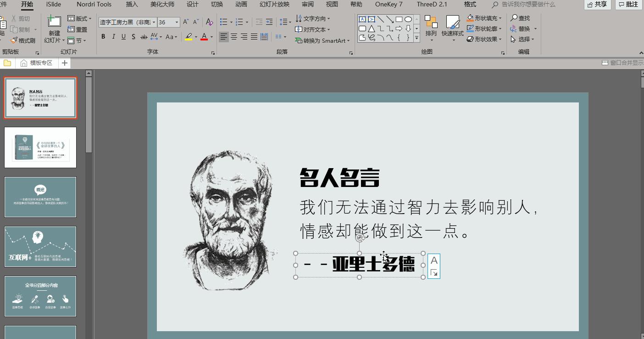This screenshot has width=644, height=339.
Task: Open the 幻灯片放映 menu
Action: click(274, 4)
